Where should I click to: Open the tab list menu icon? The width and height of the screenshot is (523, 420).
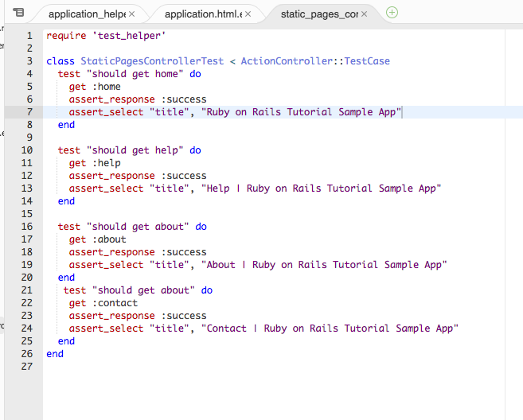[18, 13]
